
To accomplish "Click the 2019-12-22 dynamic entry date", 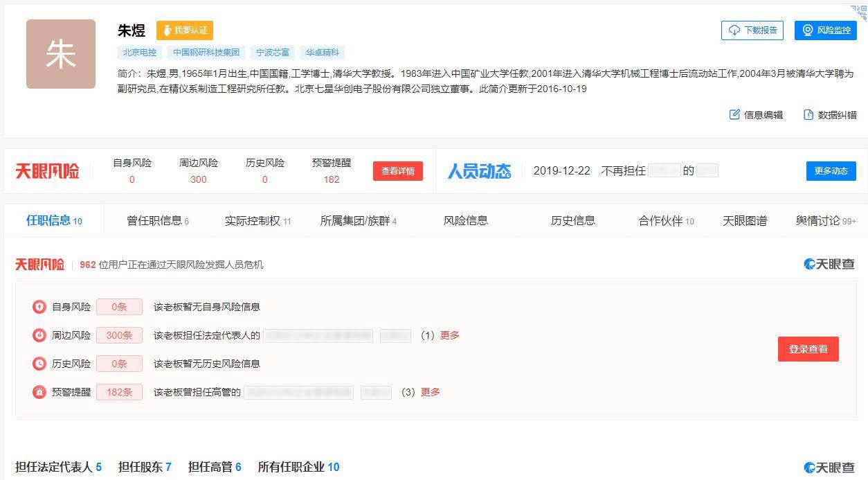I will (x=562, y=170).
